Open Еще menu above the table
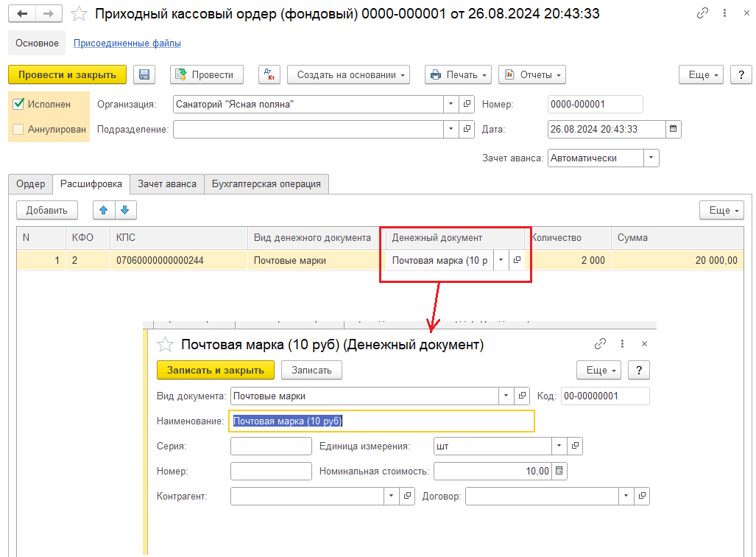This screenshot has width=756, height=557. pyautogui.click(x=721, y=210)
